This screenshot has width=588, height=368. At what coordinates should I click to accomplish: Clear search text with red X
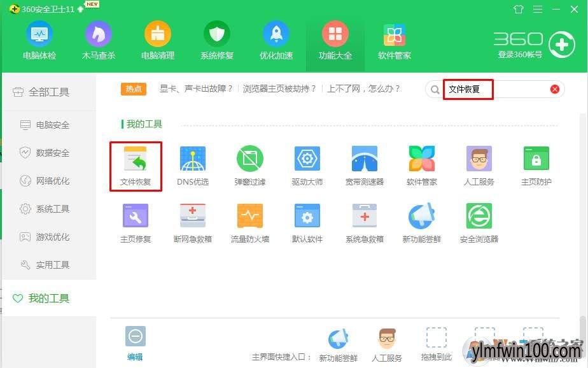tap(555, 89)
